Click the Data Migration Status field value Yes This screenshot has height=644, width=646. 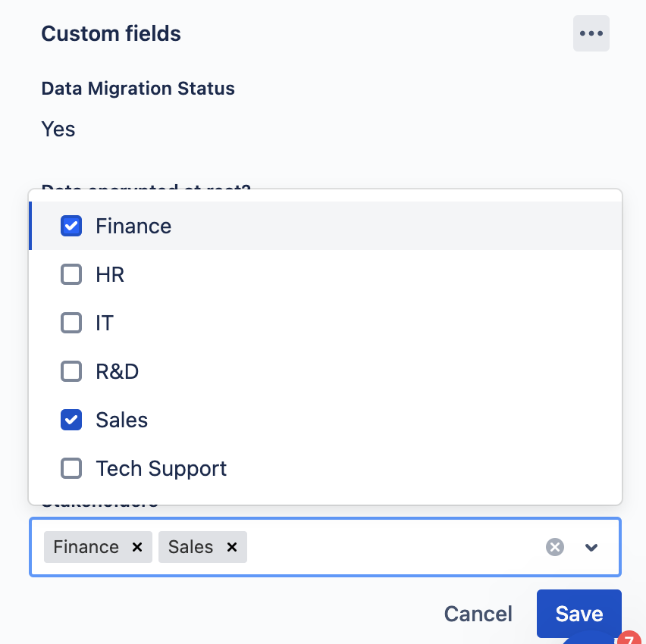(58, 129)
